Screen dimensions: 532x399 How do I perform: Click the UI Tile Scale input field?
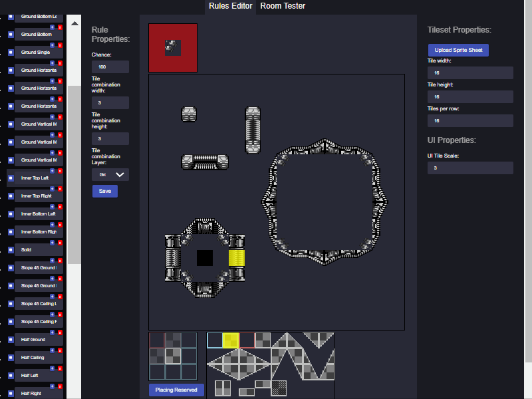click(470, 168)
